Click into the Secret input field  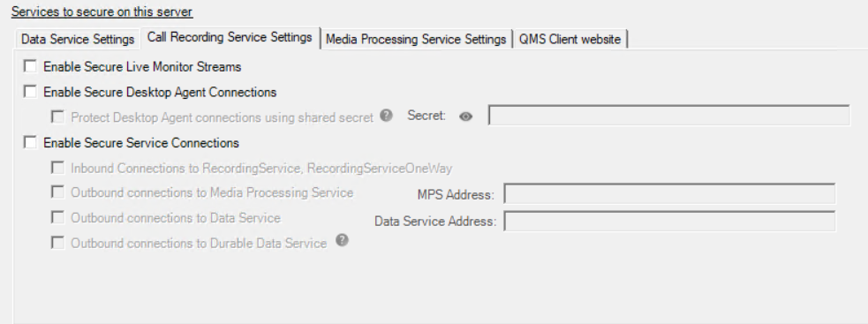[x=668, y=115]
